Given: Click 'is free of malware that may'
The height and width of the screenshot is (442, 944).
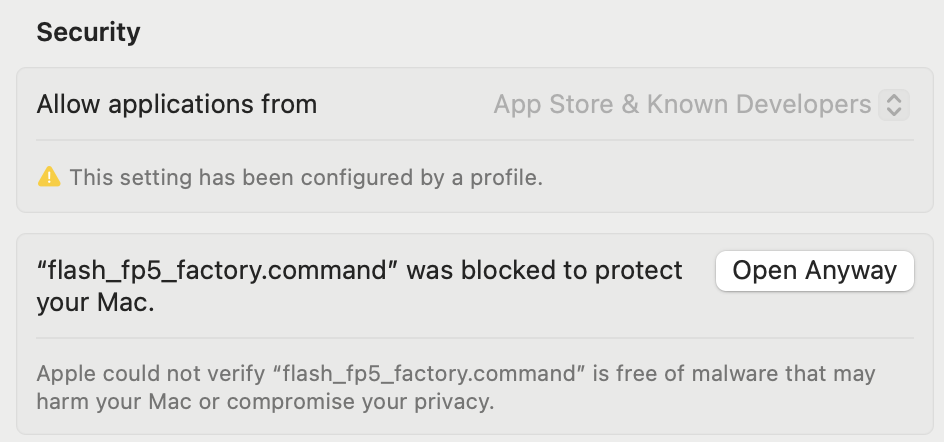Looking at the screenshot, I should 734,374.
